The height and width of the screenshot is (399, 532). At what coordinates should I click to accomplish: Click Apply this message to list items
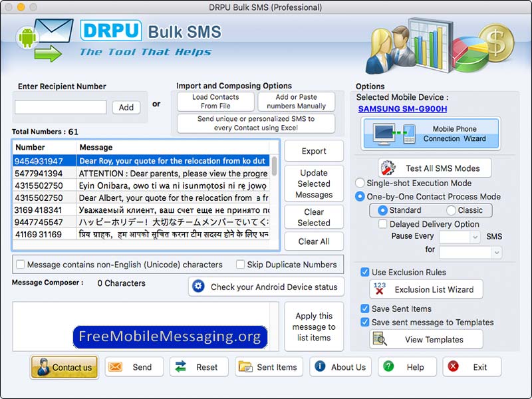point(314,327)
